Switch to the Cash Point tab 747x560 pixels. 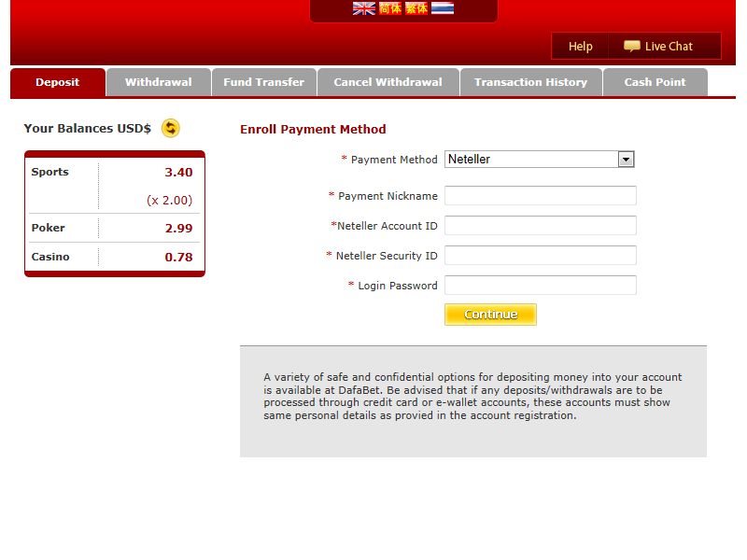click(x=655, y=82)
